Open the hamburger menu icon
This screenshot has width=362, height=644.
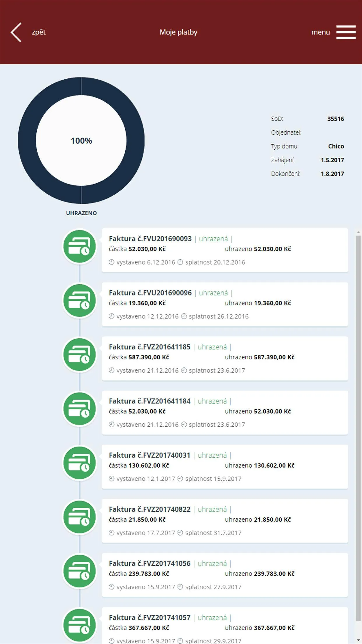point(346,32)
